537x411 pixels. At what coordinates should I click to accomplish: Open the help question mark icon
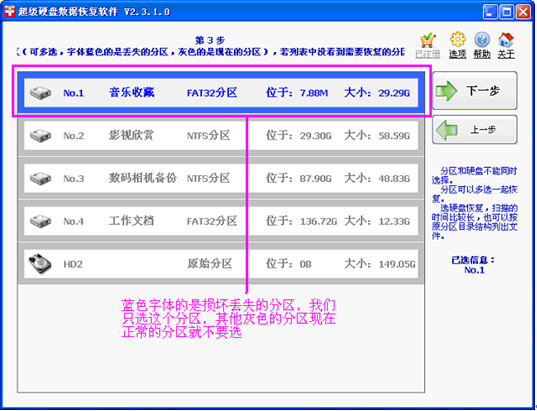[482, 40]
